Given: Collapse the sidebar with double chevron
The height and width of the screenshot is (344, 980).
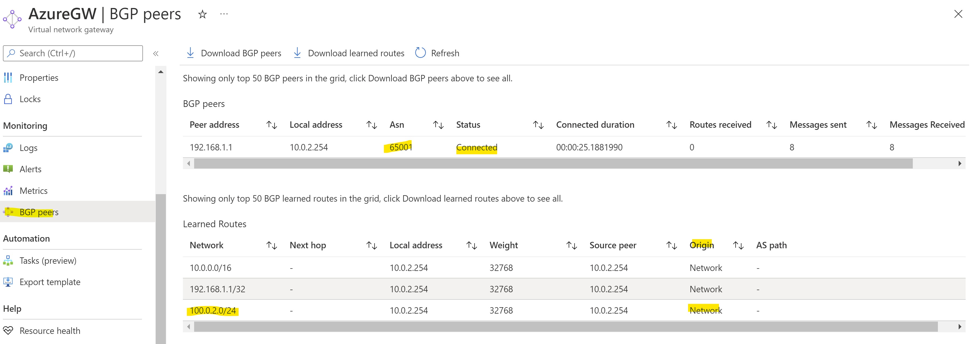Looking at the screenshot, I should click(x=155, y=54).
